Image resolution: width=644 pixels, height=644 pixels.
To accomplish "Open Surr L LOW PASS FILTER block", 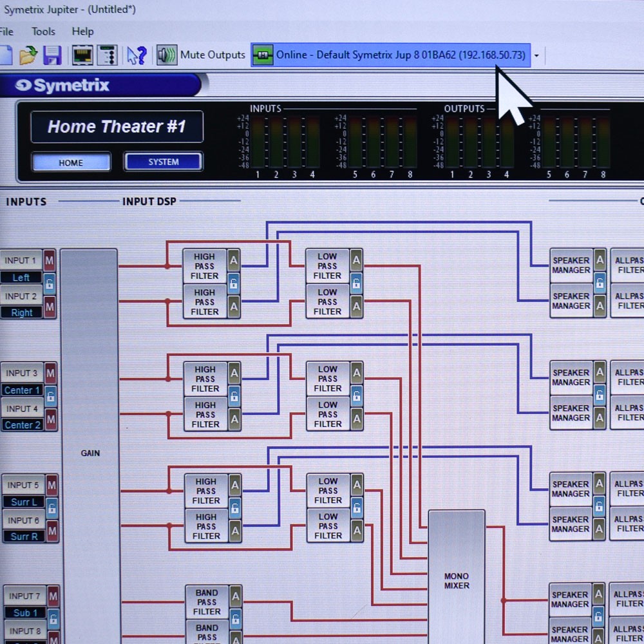I will click(x=328, y=490).
